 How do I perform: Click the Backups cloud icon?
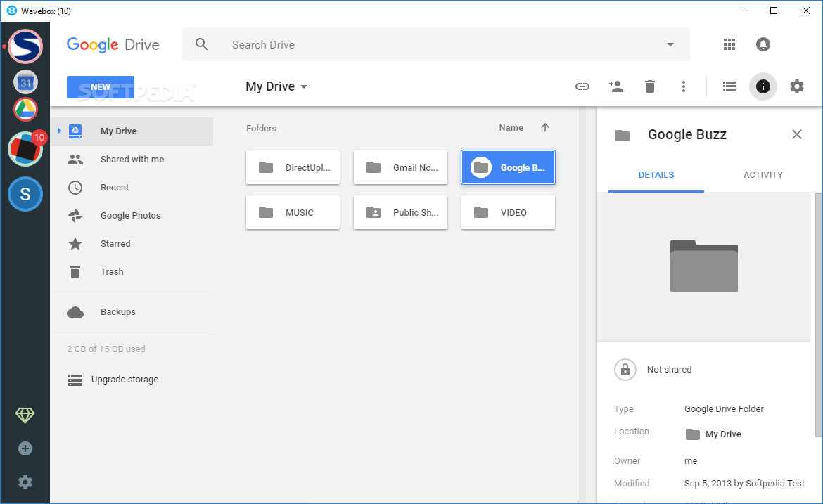(75, 312)
